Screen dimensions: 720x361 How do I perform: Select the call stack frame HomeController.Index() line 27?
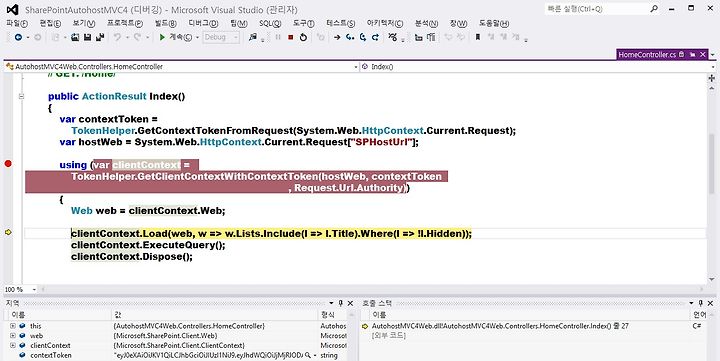coord(500,326)
